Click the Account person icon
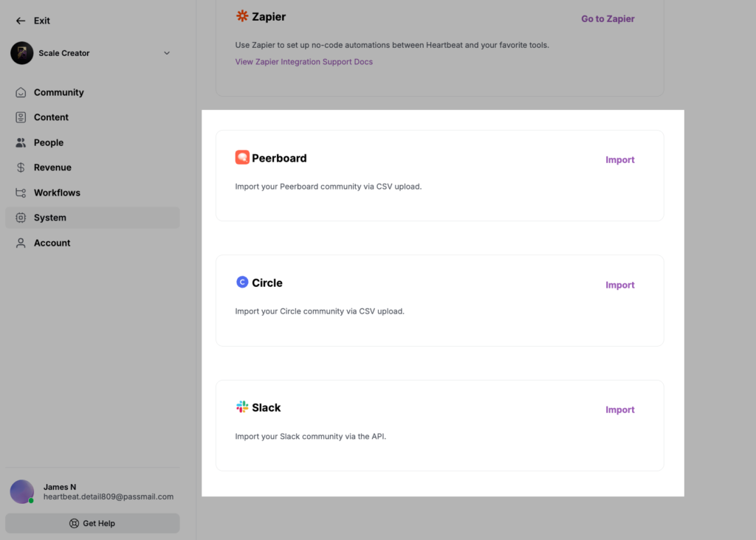The image size is (756, 540). click(21, 243)
